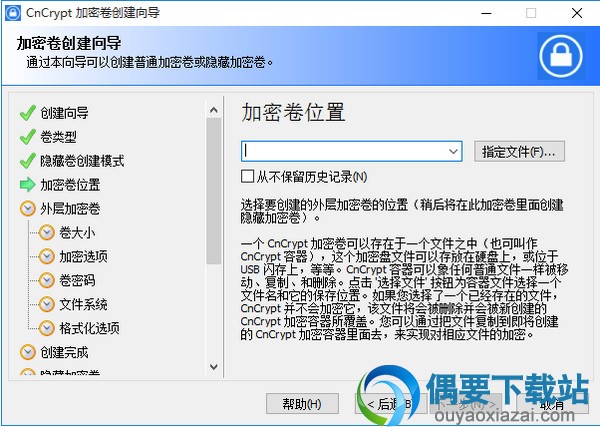The height and width of the screenshot is (427, 600).
Task: Click the 加密卷位置 page heading
Action: click(293, 112)
